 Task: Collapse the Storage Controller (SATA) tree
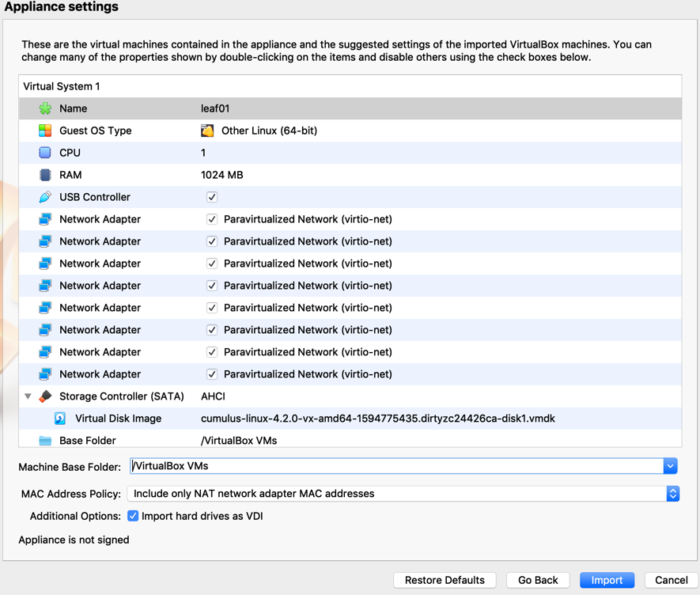pos(28,396)
